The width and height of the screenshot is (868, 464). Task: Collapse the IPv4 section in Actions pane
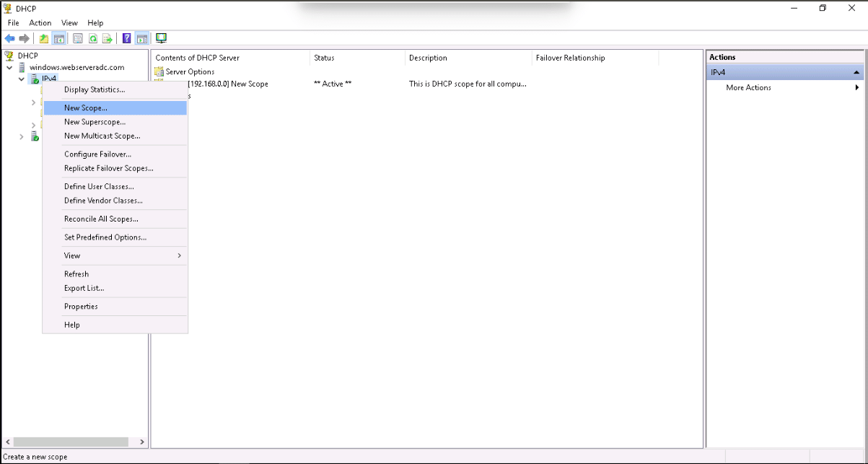(x=856, y=73)
